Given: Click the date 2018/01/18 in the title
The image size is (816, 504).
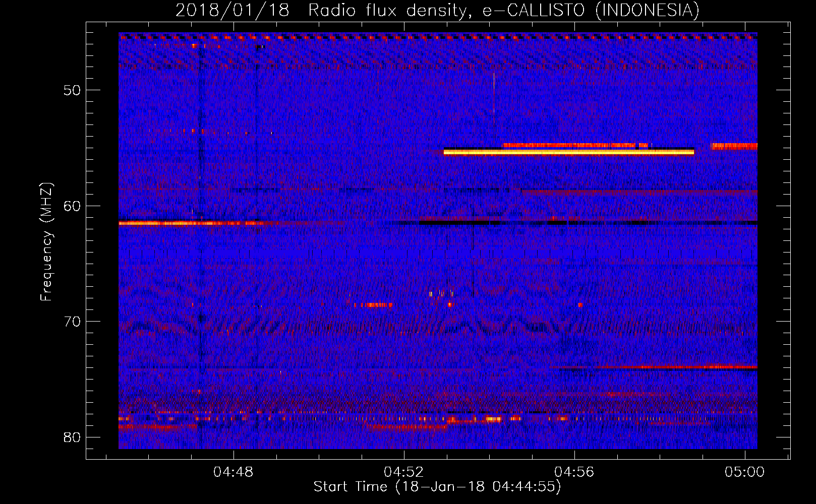Looking at the screenshot, I should 232,11.
